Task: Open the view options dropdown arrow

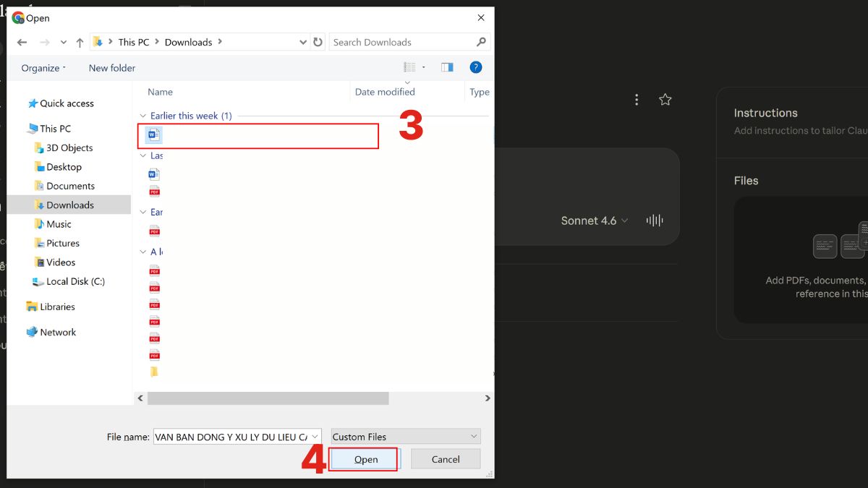Action: (x=424, y=67)
